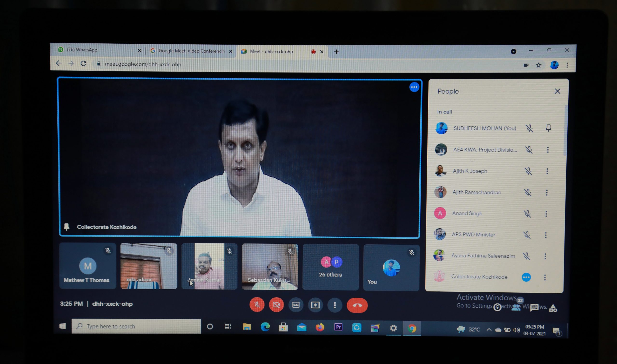Viewport: 617px width, 364px height.
Task: Open the activities icon
Action: tap(553, 308)
